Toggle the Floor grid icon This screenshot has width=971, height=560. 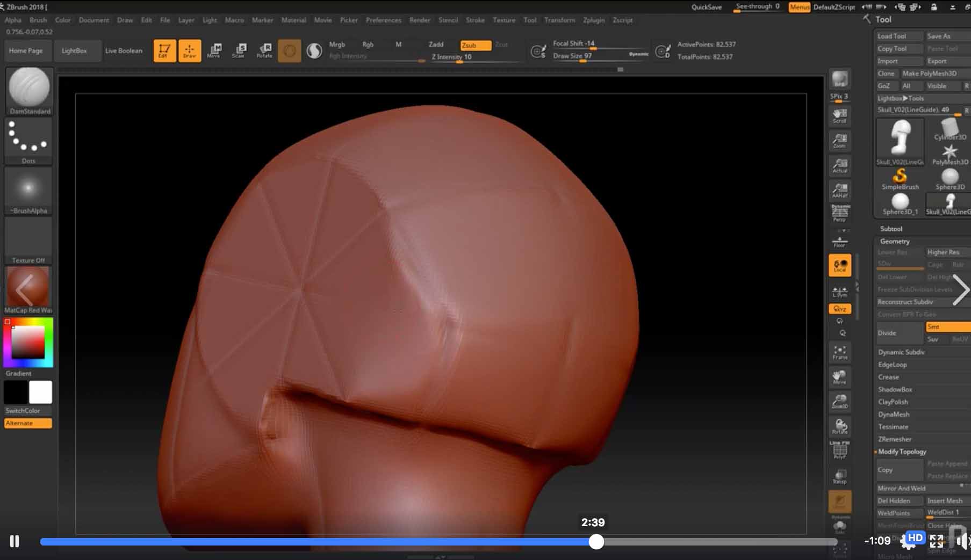click(839, 242)
